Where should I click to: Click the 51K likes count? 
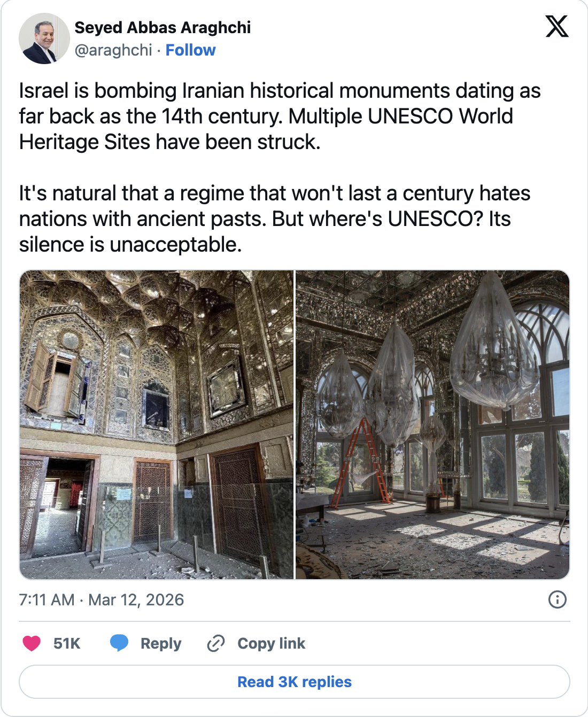coord(67,643)
